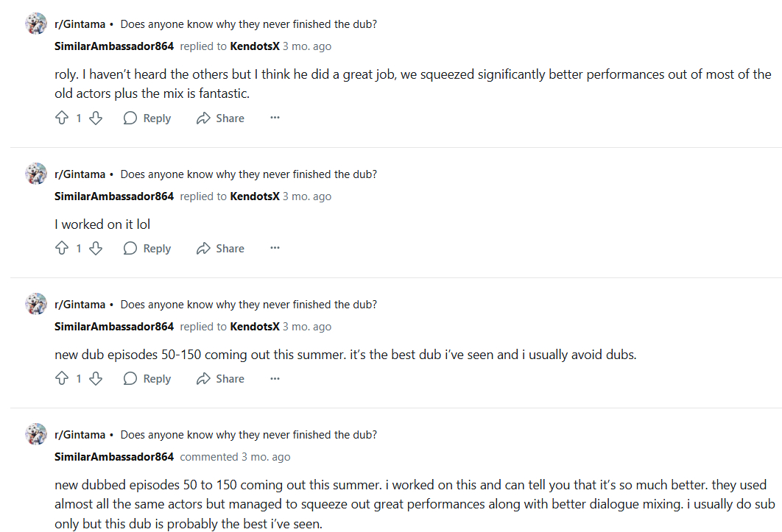This screenshot has width=782, height=532.
Task: Share the 'roly. I haven't heard' comment
Action: pos(220,118)
